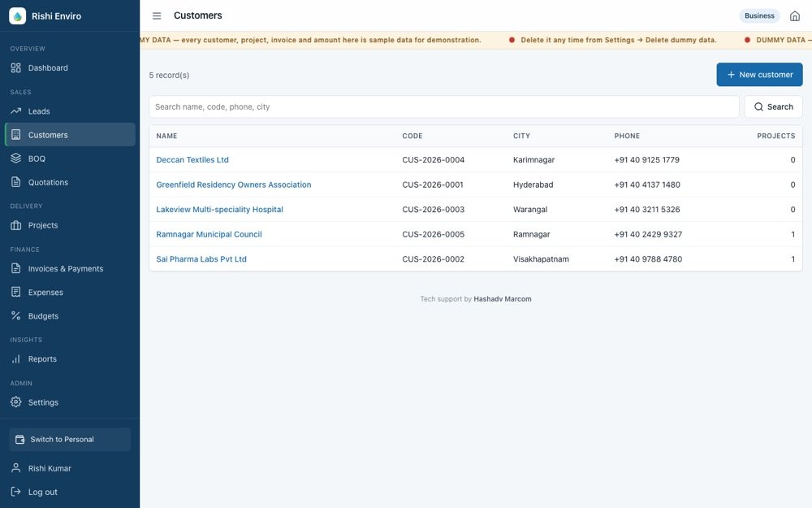Viewport: 812px width, 508px height.
Task: Click code CUS-2026-0001
Action: [x=433, y=185]
